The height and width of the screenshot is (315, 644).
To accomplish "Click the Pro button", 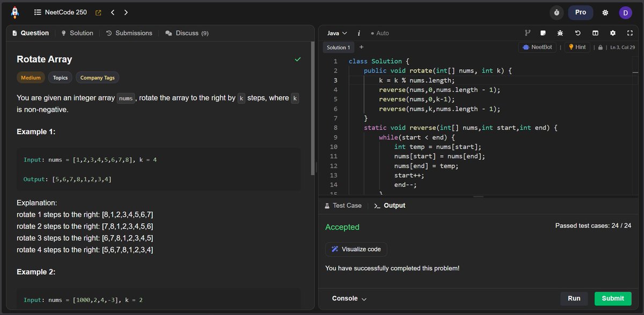I will point(581,12).
